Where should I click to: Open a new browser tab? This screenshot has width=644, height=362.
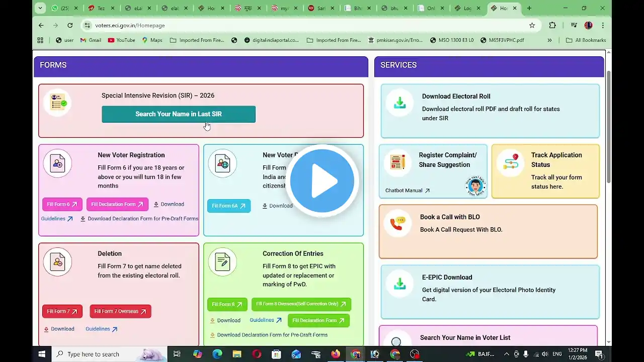coord(529,8)
